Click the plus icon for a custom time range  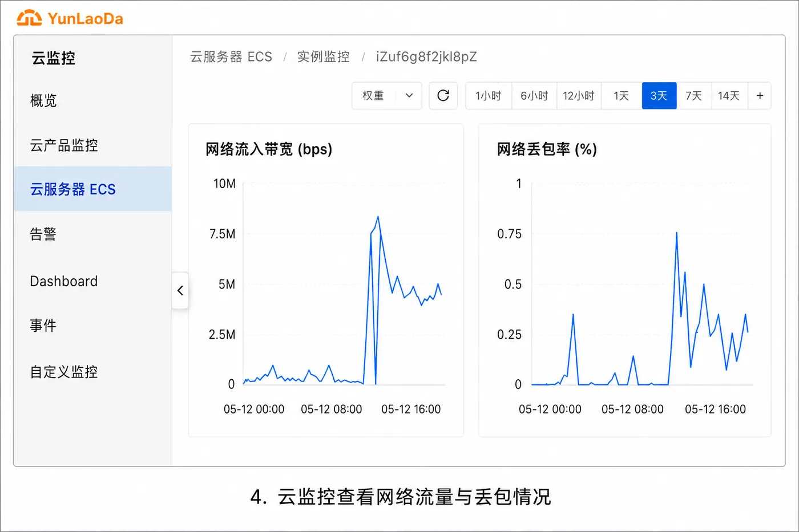tap(760, 96)
